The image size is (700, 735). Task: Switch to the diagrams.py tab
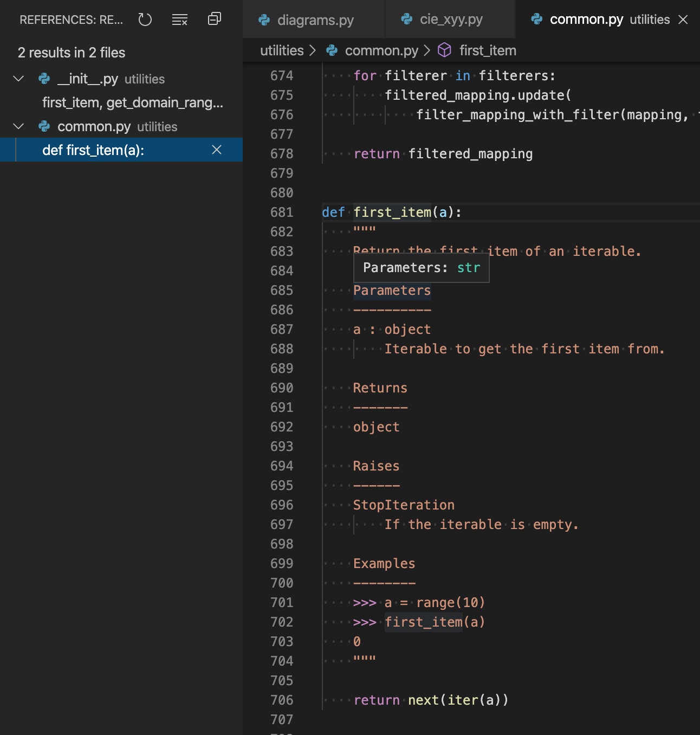314,20
